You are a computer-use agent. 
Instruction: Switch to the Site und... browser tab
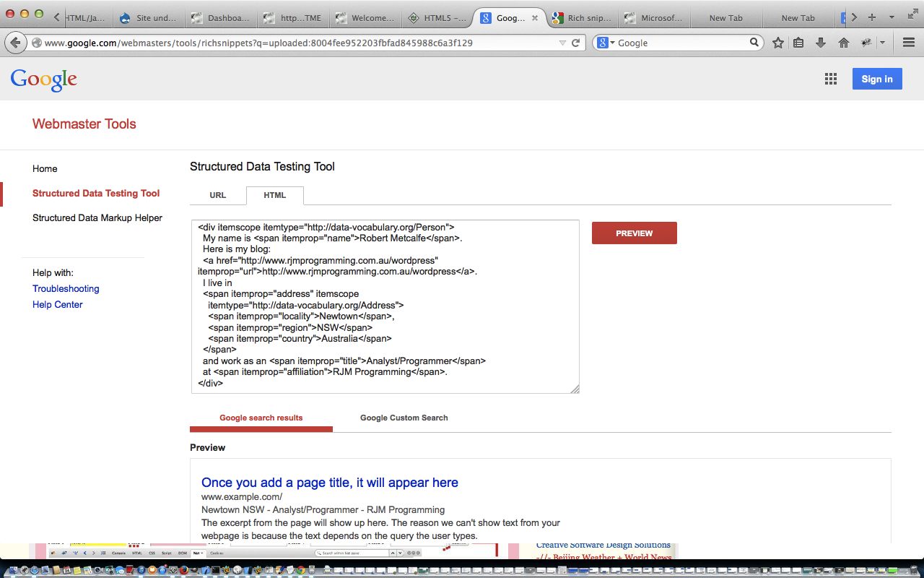149,18
